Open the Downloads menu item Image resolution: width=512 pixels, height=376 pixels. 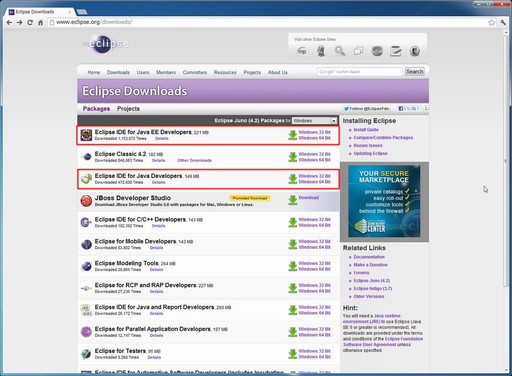pyautogui.click(x=118, y=72)
